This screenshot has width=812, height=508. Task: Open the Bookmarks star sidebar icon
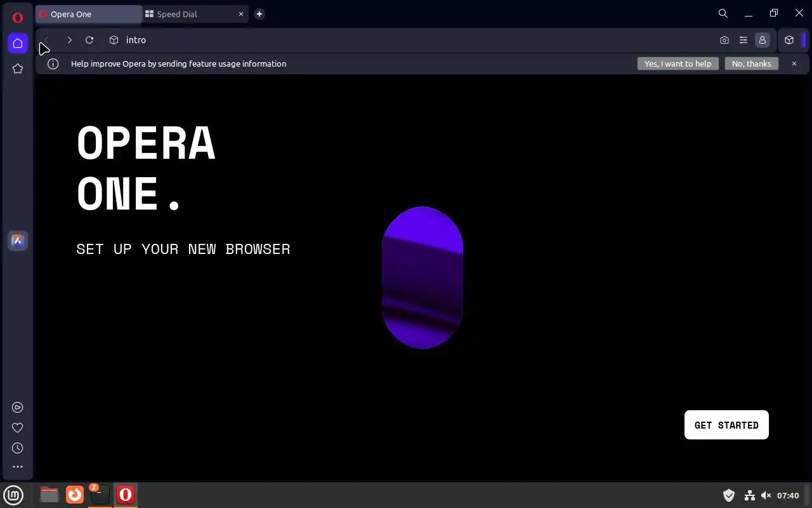tap(18, 69)
